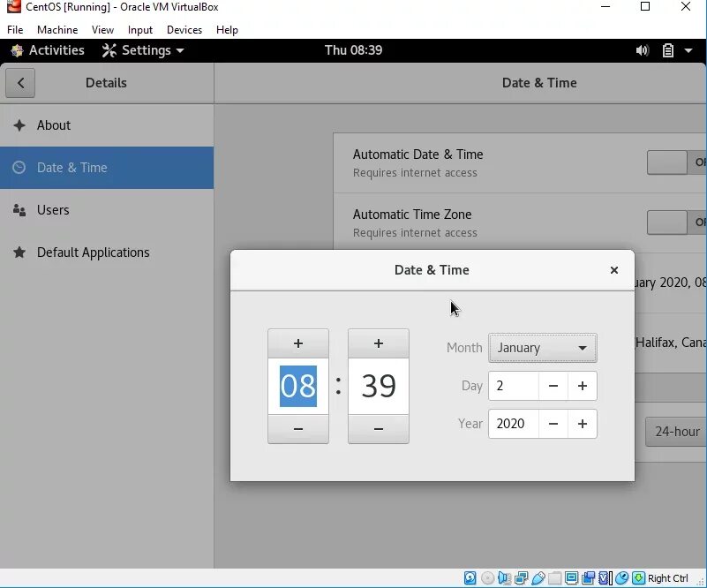
Task: Click the mouse integration status icon
Action: point(621,578)
